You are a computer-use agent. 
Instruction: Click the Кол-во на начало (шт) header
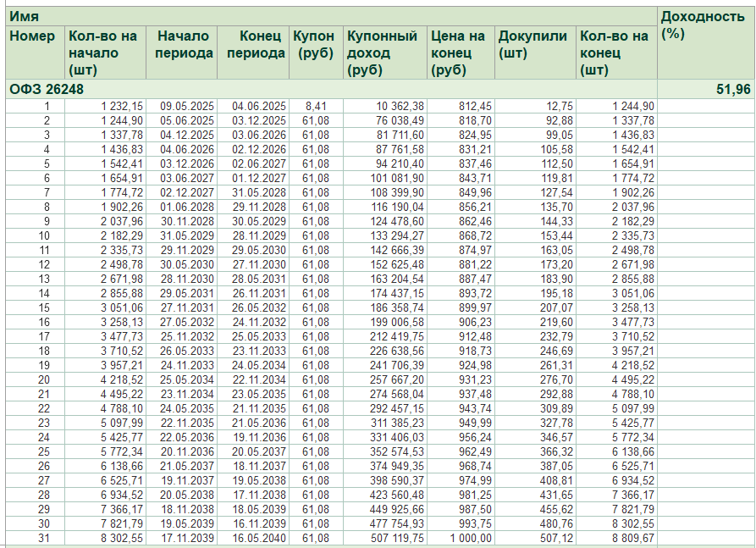102,53
